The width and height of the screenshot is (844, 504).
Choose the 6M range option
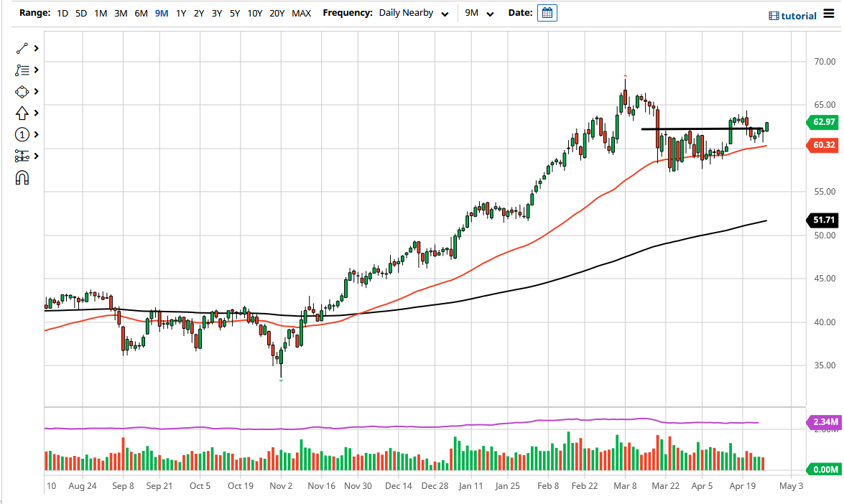coord(141,12)
